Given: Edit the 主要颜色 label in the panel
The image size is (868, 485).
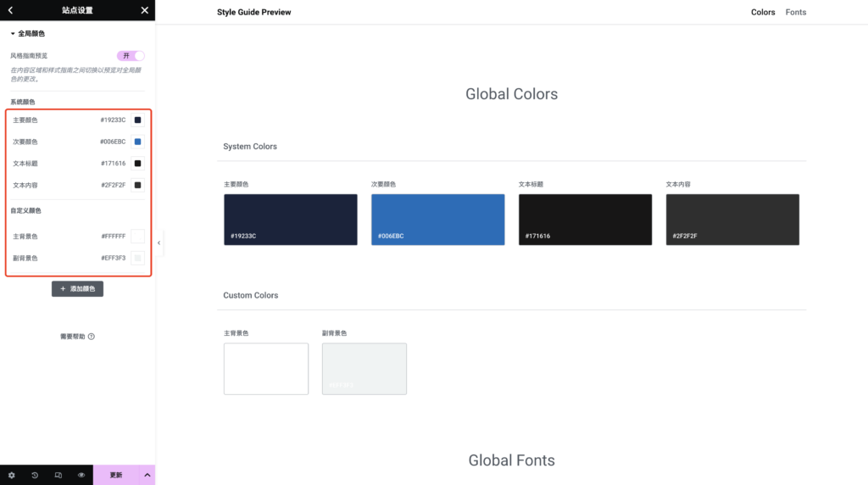Looking at the screenshot, I should (25, 120).
